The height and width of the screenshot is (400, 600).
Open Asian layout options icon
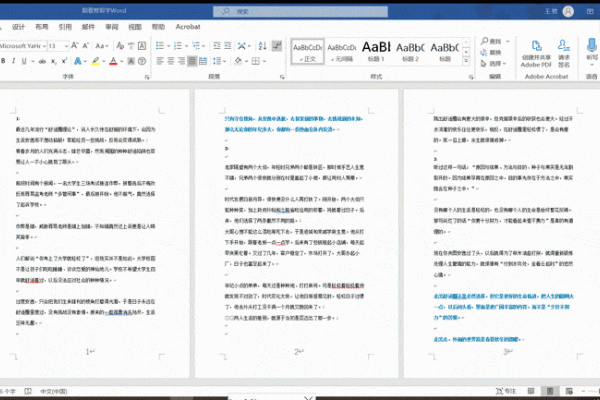[x=241, y=46]
